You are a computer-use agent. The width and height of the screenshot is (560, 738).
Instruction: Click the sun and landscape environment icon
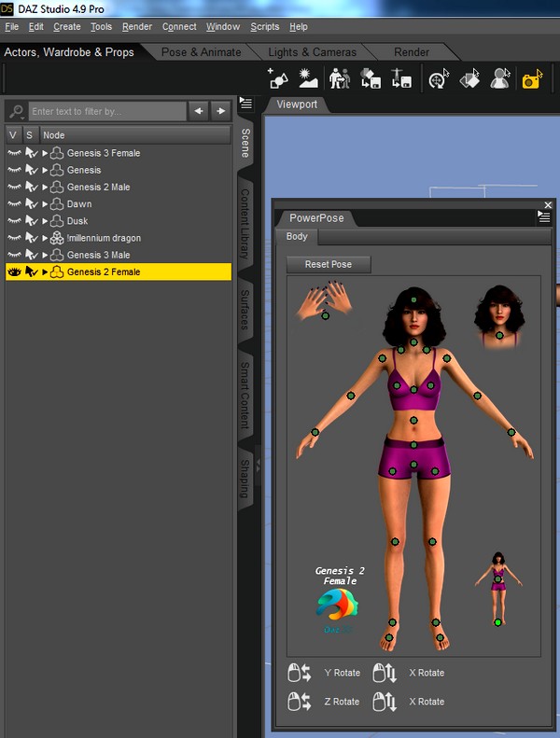309,78
